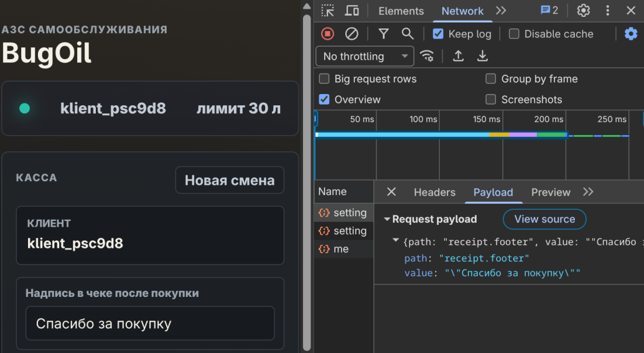Click the Новая смена button
This screenshot has width=644, height=353.
pos(230,180)
